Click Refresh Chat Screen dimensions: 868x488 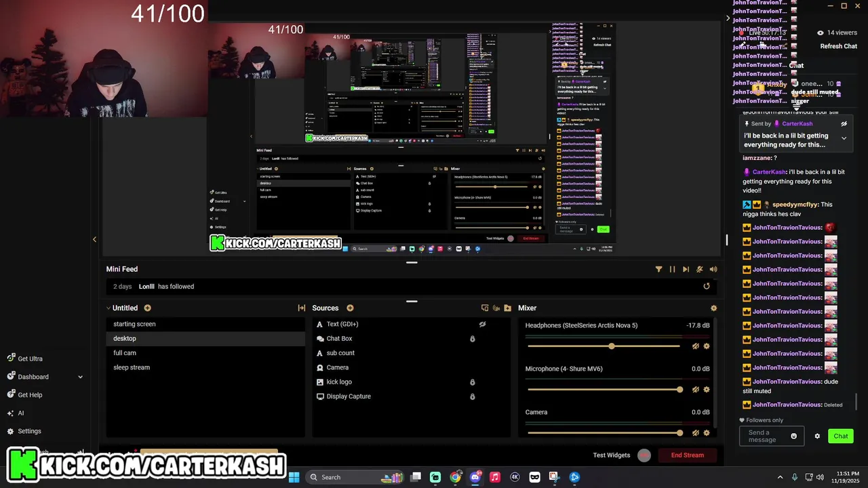[839, 46]
